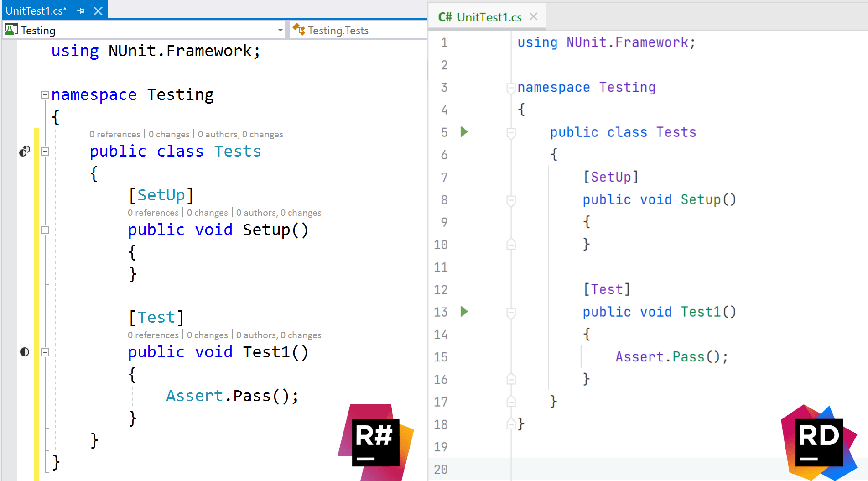868x481 pixels.
Task: Click the Testing.Tests breadcrumb icon
Action: [299, 30]
